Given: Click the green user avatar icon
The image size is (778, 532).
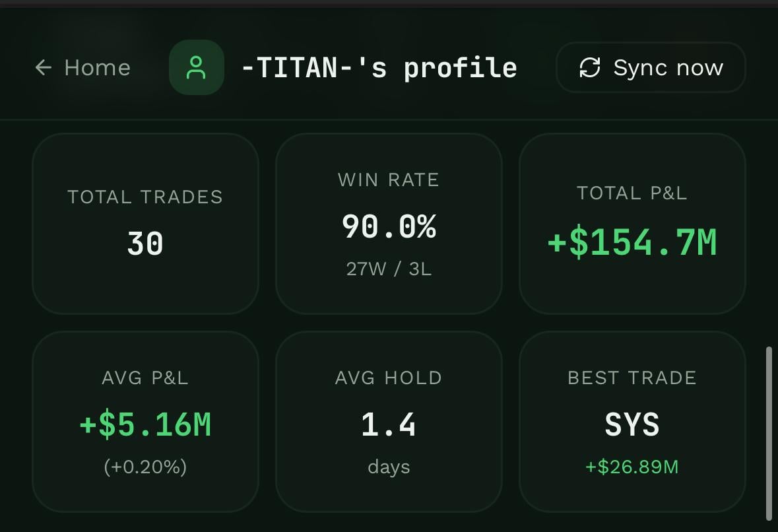Looking at the screenshot, I should tap(197, 67).
